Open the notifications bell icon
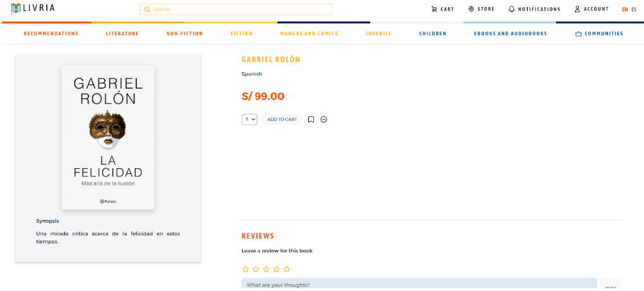Image resolution: width=644 pixels, height=291 pixels. (x=511, y=9)
